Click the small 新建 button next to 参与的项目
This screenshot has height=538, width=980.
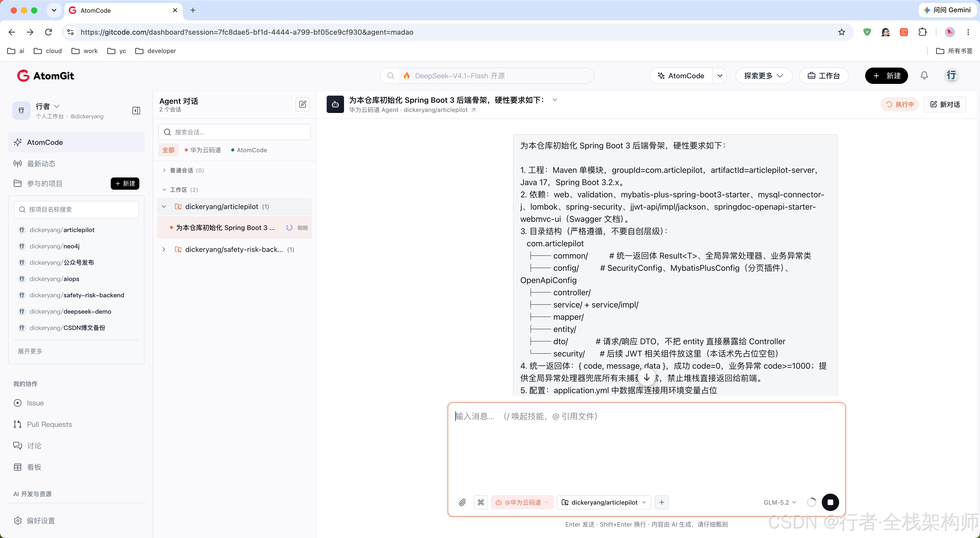125,184
